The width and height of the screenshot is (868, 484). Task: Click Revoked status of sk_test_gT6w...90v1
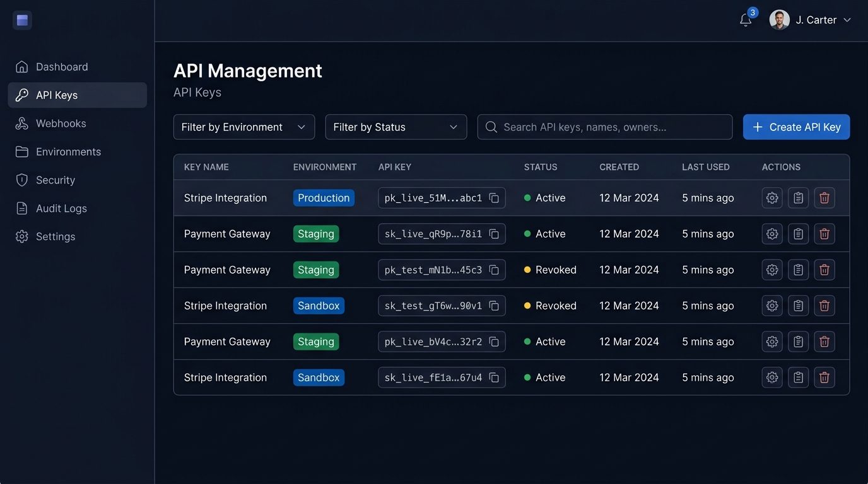(550, 306)
